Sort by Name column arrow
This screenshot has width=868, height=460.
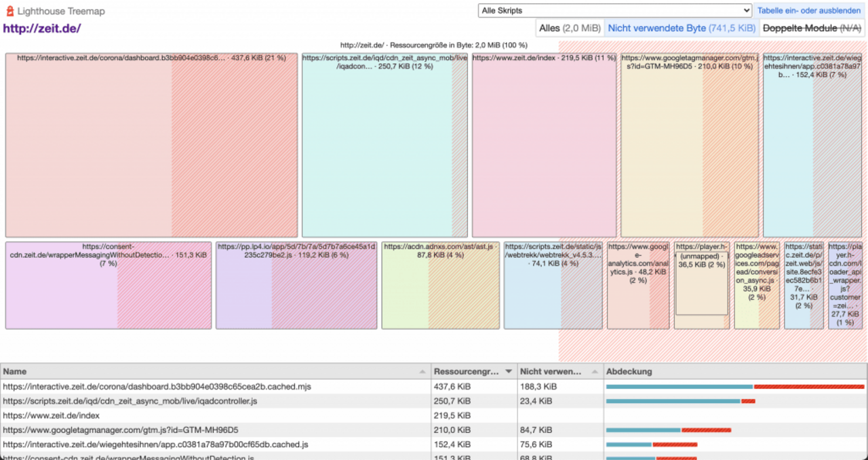(422, 371)
